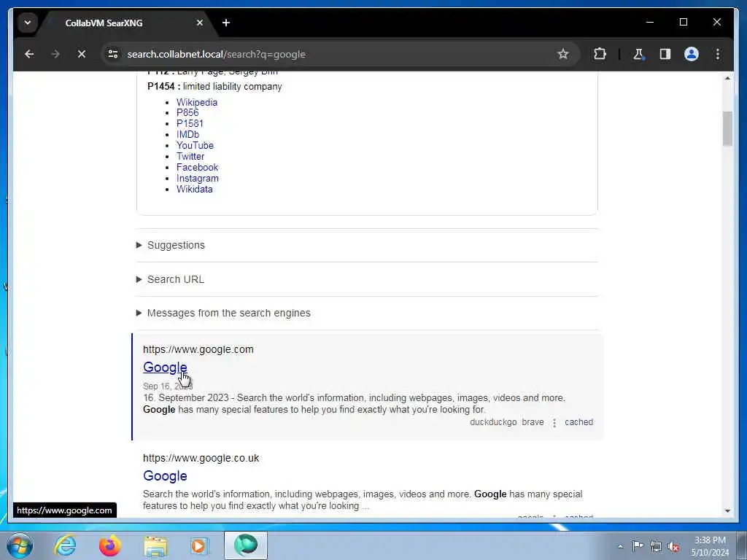Image resolution: width=747 pixels, height=560 pixels.
Task: Open a new tab with plus button
Action: point(226,23)
